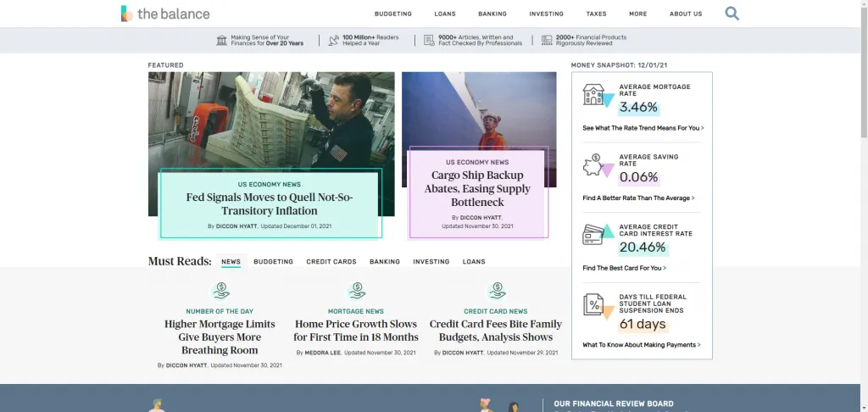The width and height of the screenshot is (868, 412).
Task: Click Diccon Hyatt byline under Fed Signals article
Action: tap(236, 226)
